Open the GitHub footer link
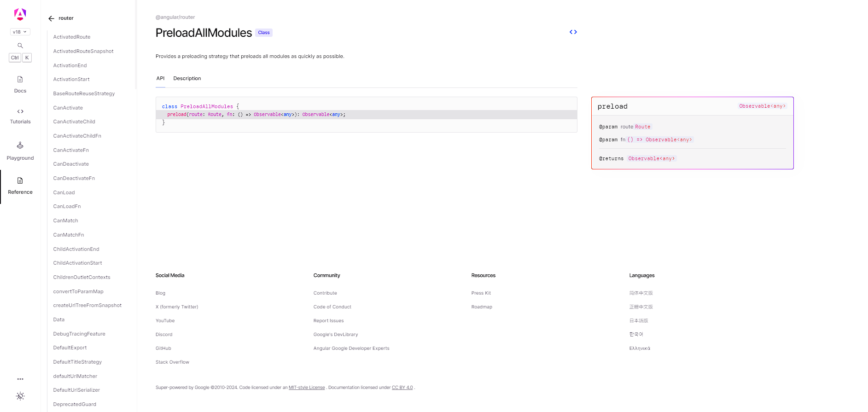 point(163,348)
